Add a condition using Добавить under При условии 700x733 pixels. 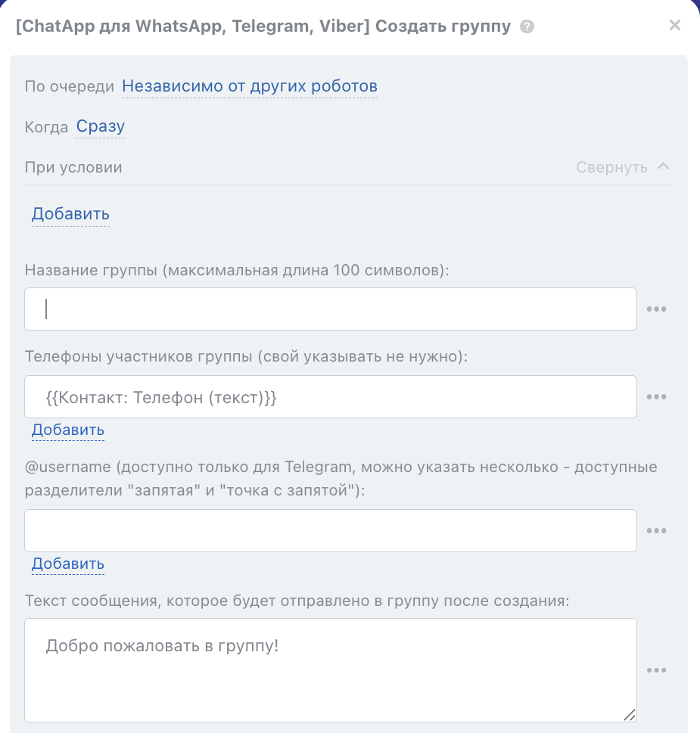(x=70, y=214)
